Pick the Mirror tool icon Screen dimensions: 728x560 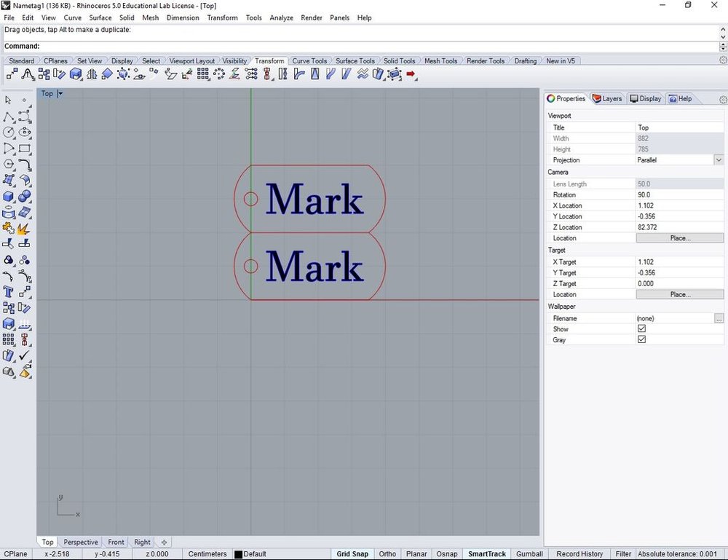tap(92, 74)
